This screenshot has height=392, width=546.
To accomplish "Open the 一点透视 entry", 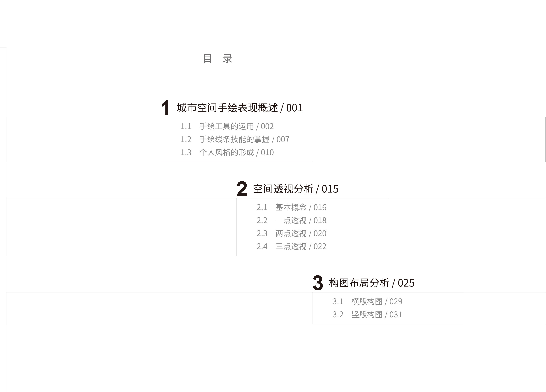I will click(291, 220).
